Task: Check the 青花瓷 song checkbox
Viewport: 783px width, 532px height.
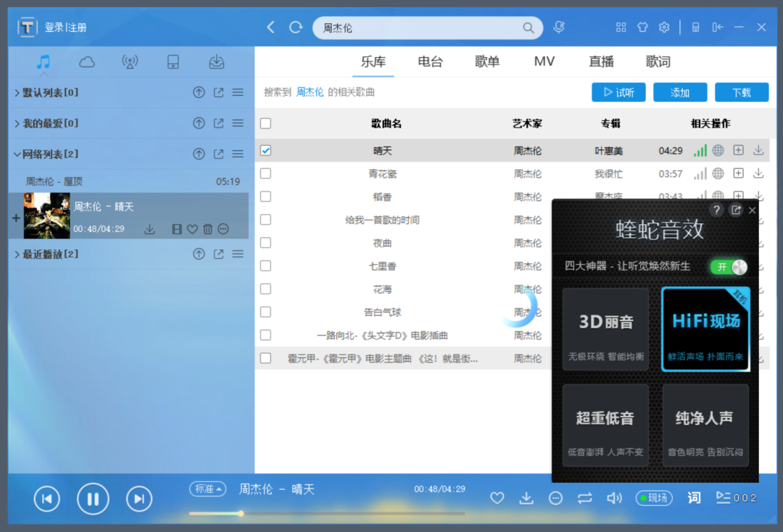Action: click(x=265, y=173)
